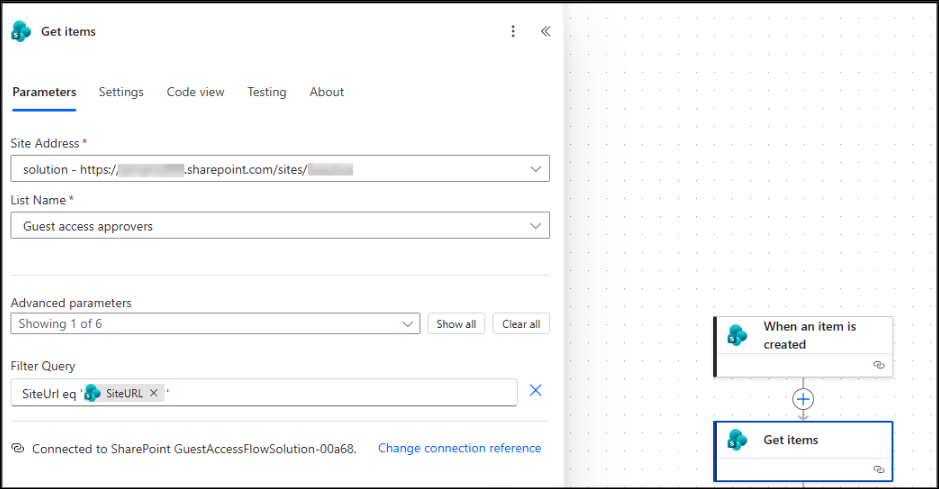This screenshot has height=489, width=939.
Task: Click the SharePoint icon beside Get items title
Action: coord(21,31)
